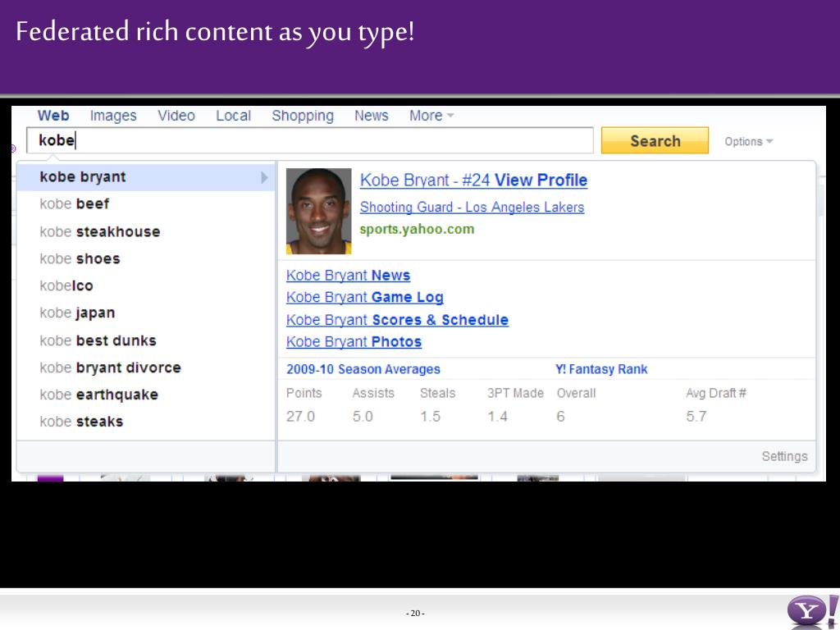Viewport: 840px width, 630px height.
Task: Select the kobe japan suggestion
Action: (x=146, y=313)
